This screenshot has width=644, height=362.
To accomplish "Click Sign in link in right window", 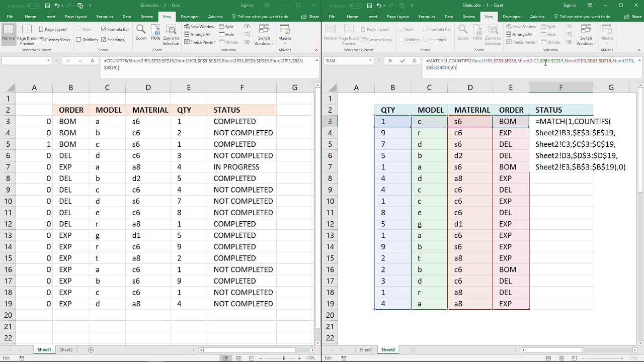I will pyautogui.click(x=570, y=6).
